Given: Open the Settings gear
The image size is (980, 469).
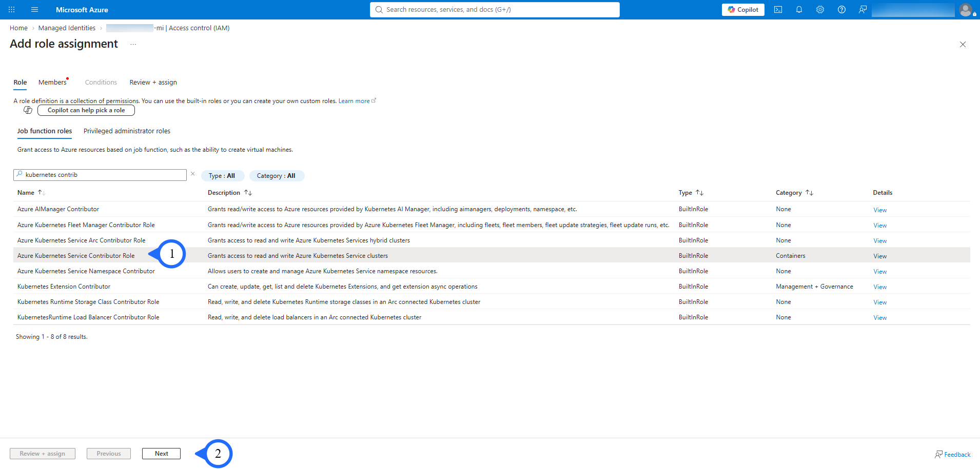Looking at the screenshot, I should pyautogui.click(x=820, y=10).
